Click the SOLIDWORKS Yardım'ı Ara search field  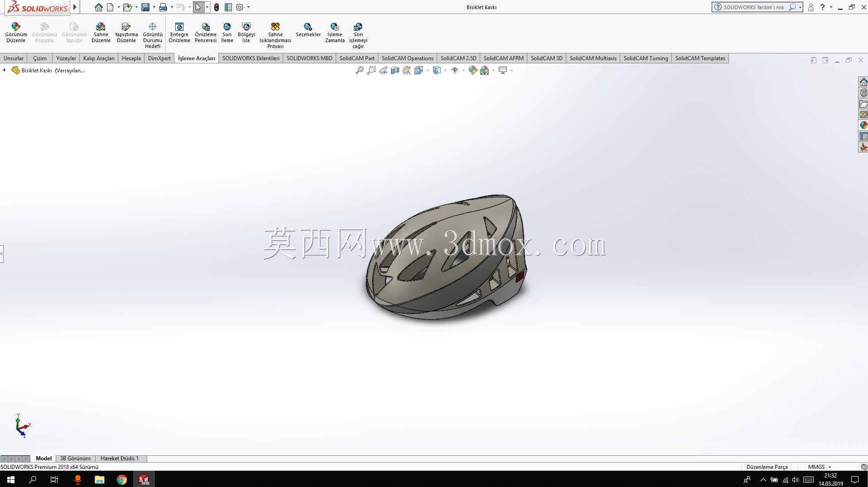click(753, 7)
